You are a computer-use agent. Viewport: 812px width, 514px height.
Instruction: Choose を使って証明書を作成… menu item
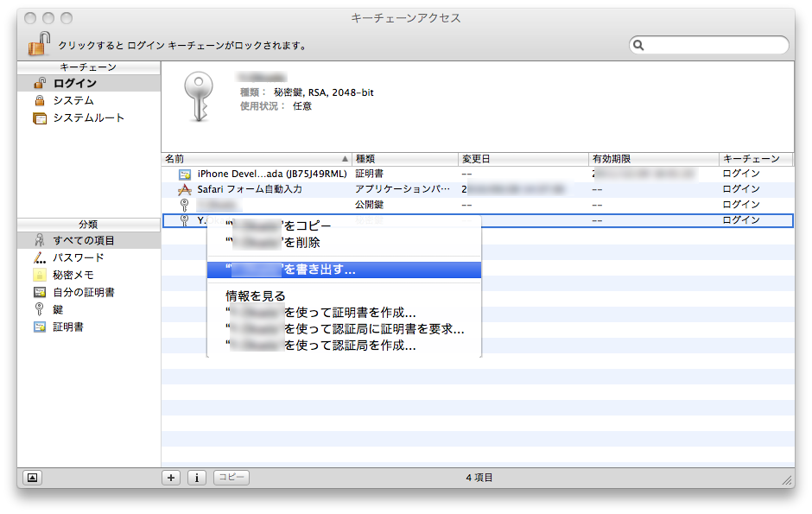[344, 313]
